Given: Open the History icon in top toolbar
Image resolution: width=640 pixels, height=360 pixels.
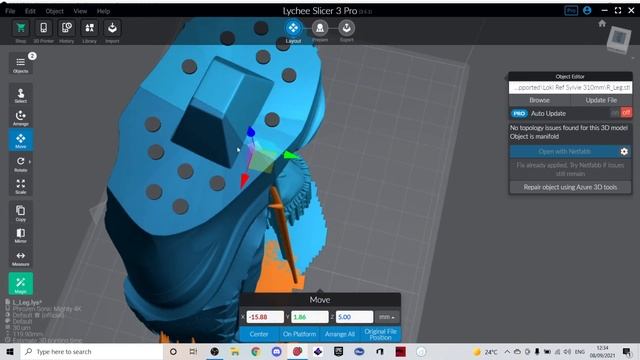Looking at the screenshot, I should pos(66,29).
